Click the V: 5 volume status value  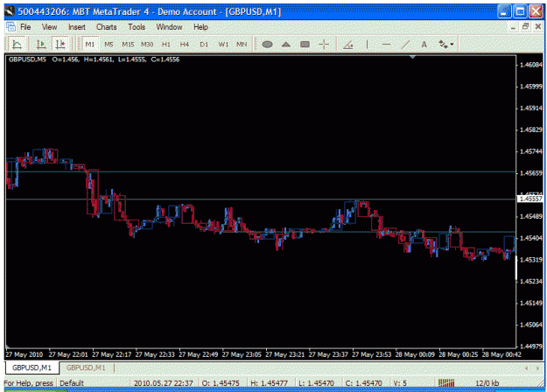pos(400,383)
